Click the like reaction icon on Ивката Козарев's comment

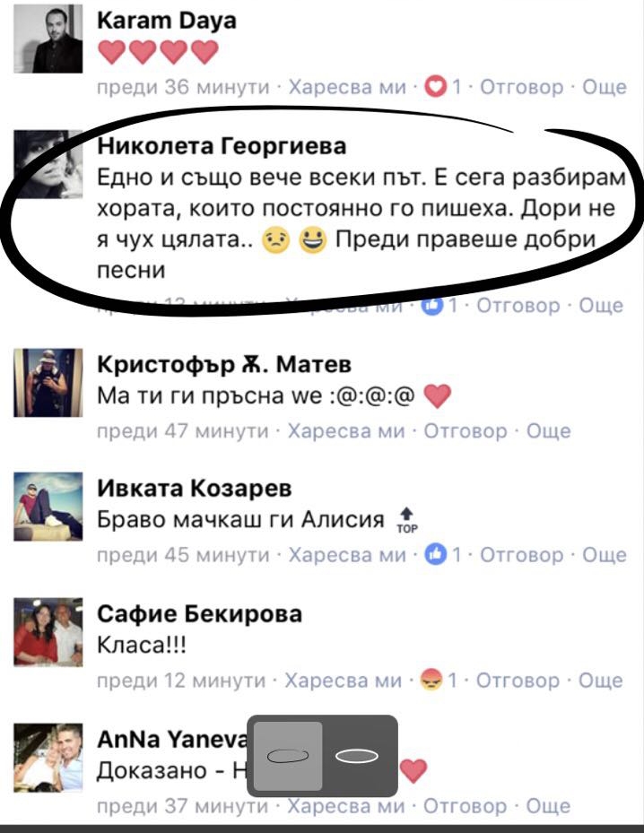pyautogui.click(x=435, y=555)
